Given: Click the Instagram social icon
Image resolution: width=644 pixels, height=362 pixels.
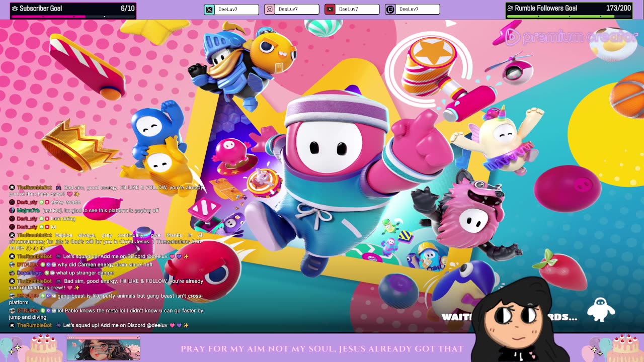Looking at the screenshot, I should point(270,9).
